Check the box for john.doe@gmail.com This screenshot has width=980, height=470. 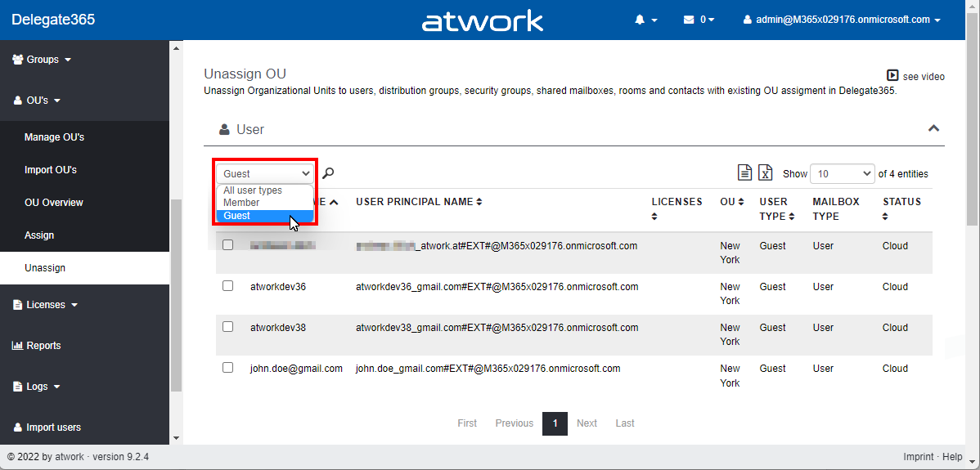(x=227, y=368)
